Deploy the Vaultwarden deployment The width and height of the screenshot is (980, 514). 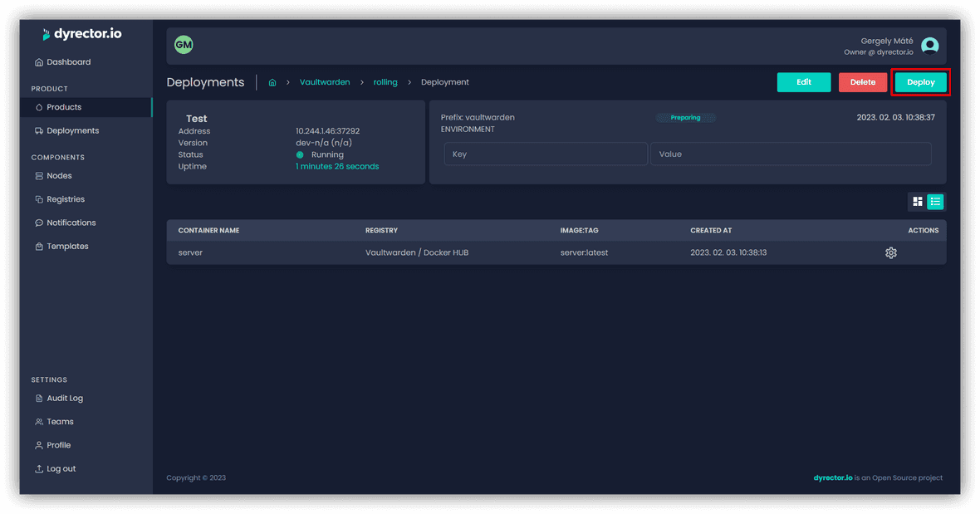(920, 82)
